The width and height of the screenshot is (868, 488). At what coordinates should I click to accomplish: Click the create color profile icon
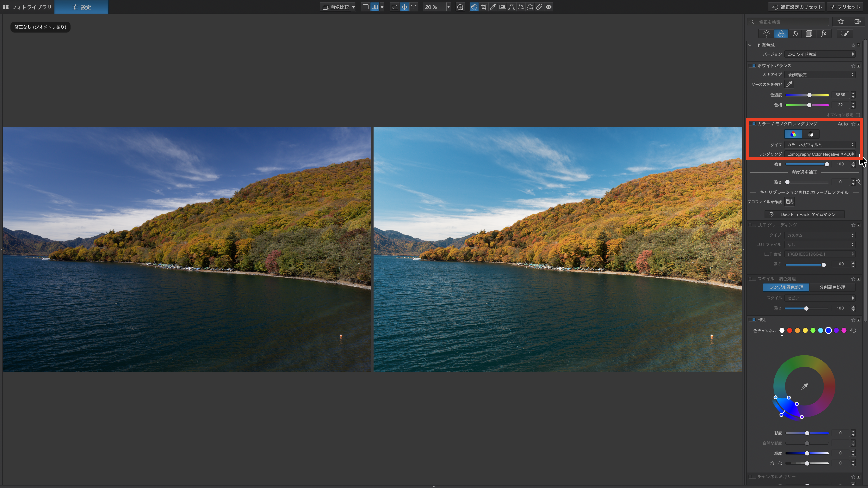(x=790, y=202)
